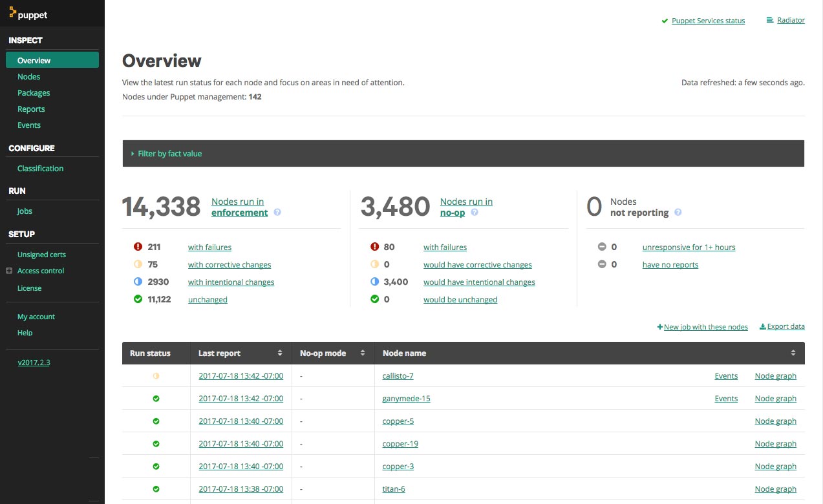823x504 pixels.
Task: Open Puppet Services status link
Action: pyautogui.click(x=708, y=21)
